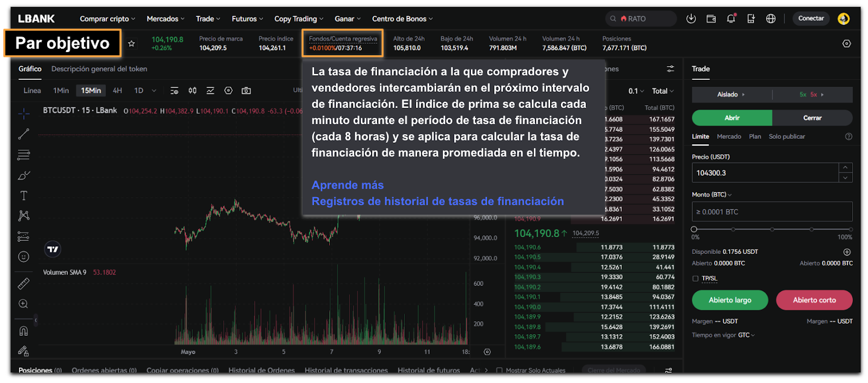The height and width of the screenshot is (383, 868).
Task: Click the globe language icon
Action: 770,18
